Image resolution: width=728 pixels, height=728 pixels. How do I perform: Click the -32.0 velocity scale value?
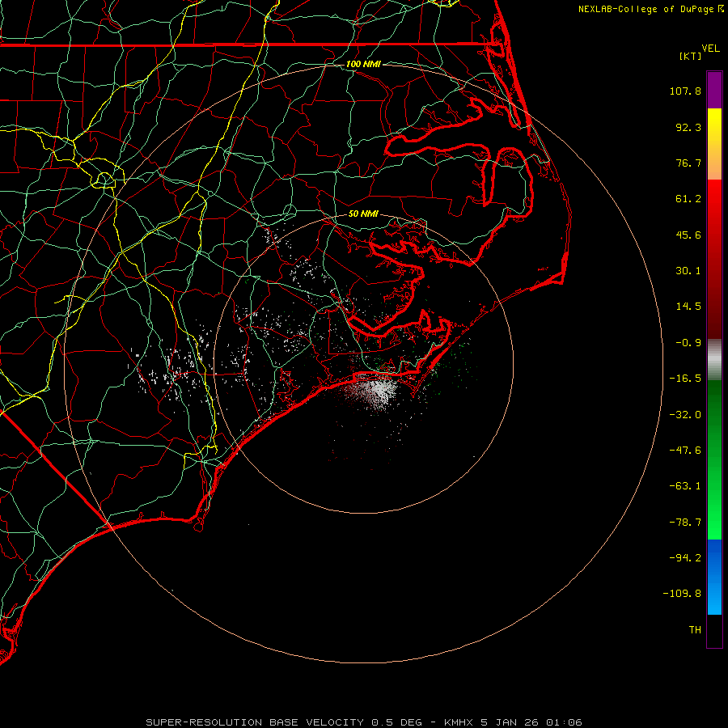685,415
